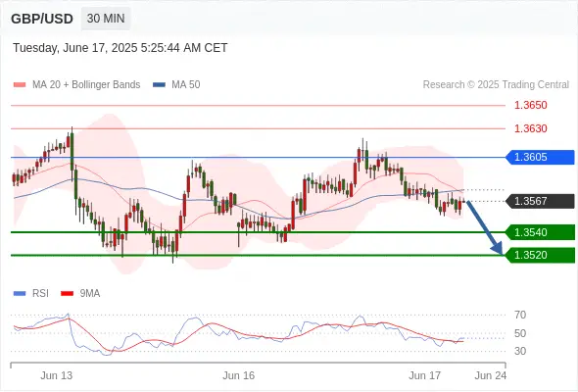Viewport: 578px width, 392px height.
Task: Click the black 1.3567 current price tag
Action: pyautogui.click(x=540, y=201)
